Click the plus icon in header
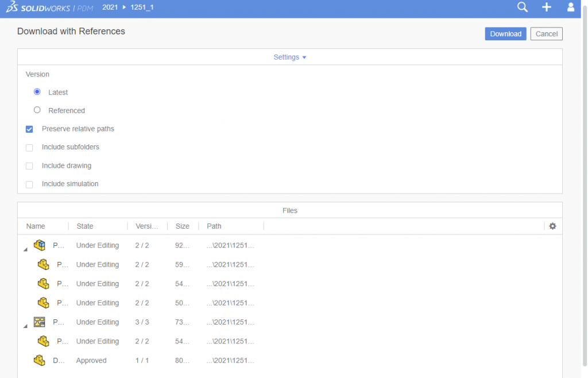The image size is (588, 378). [x=547, y=7]
